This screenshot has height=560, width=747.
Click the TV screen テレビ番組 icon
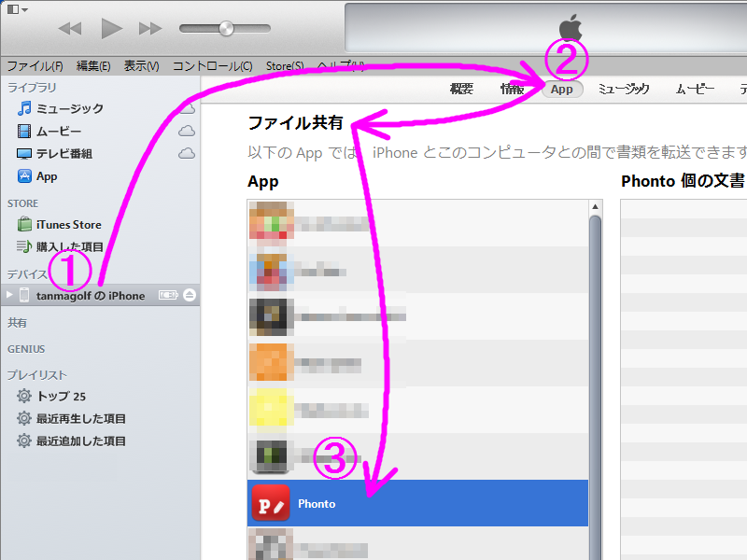24,153
